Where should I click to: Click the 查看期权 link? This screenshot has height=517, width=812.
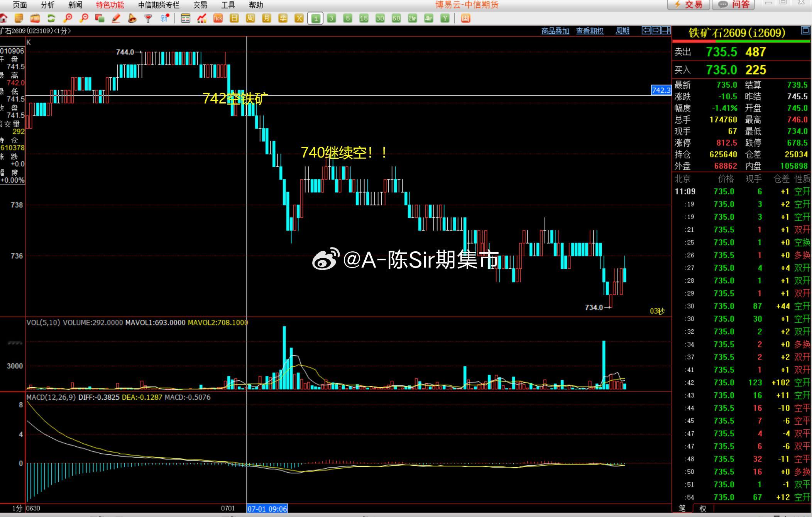590,31
